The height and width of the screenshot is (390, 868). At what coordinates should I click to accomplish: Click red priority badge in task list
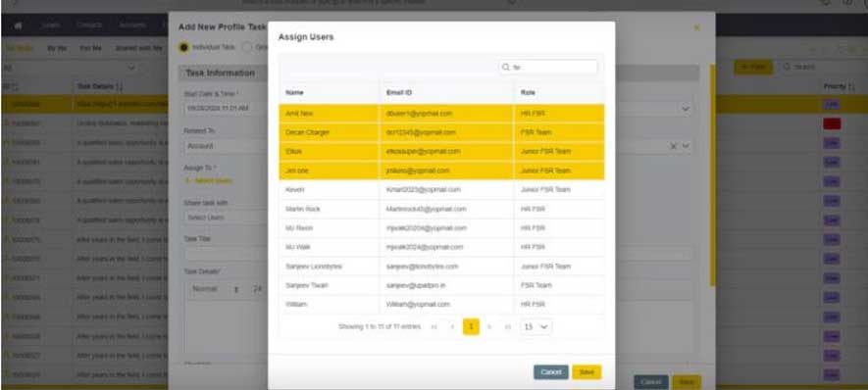point(832,123)
